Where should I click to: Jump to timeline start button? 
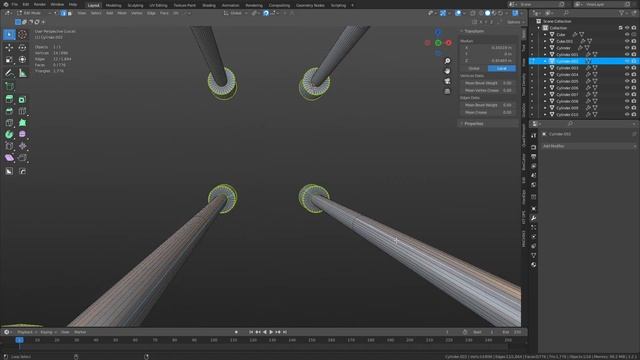click(x=251, y=332)
